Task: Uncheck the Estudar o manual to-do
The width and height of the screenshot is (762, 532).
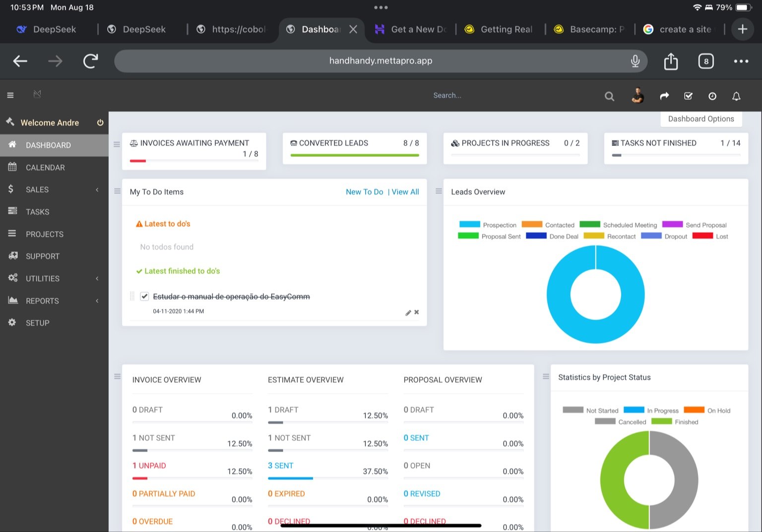Action: point(144,296)
